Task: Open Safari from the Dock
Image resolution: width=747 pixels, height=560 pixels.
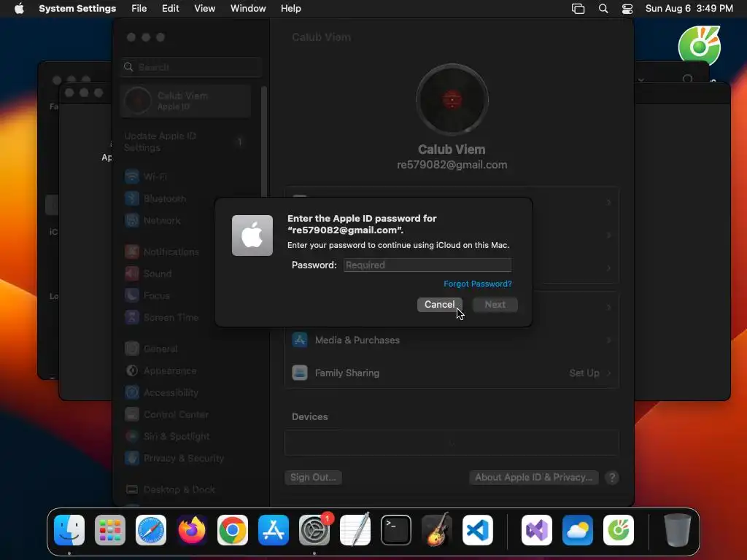Action: click(x=151, y=530)
